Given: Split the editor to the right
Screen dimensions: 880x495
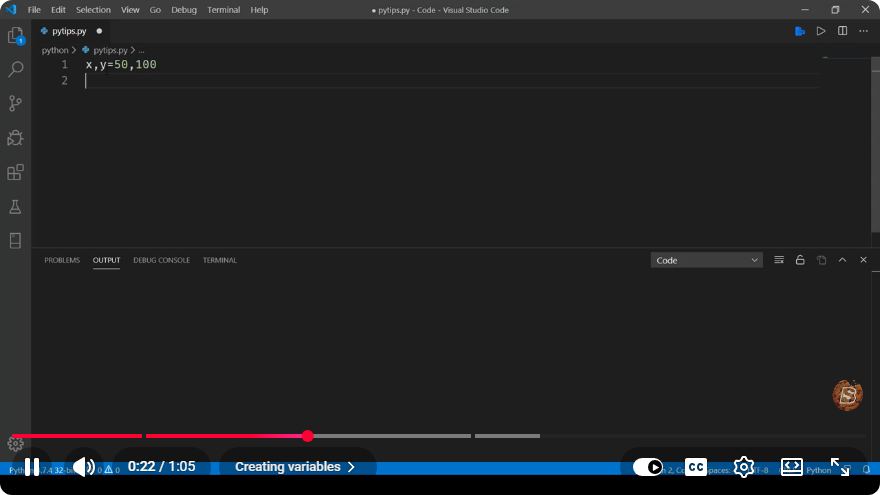Looking at the screenshot, I should [842, 31].
